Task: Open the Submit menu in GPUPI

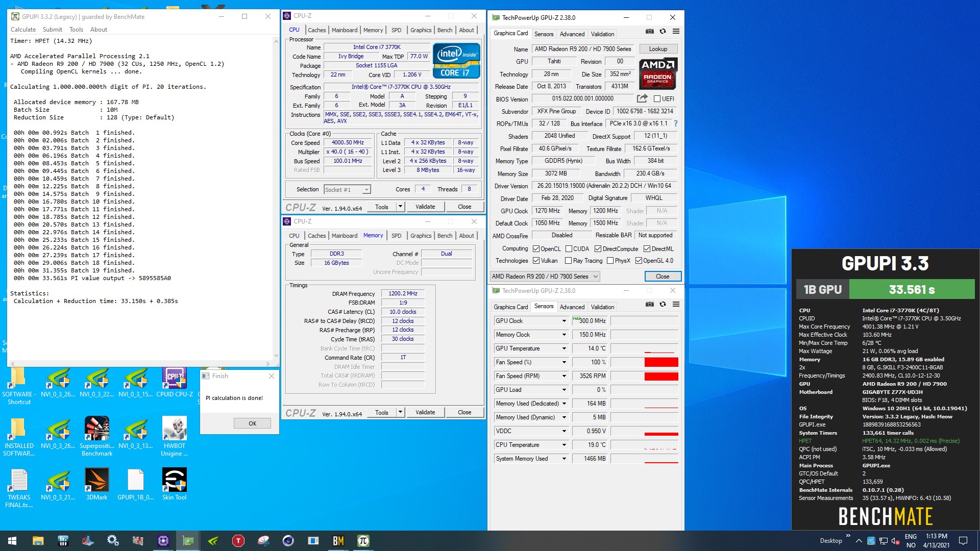Action: 53,30
